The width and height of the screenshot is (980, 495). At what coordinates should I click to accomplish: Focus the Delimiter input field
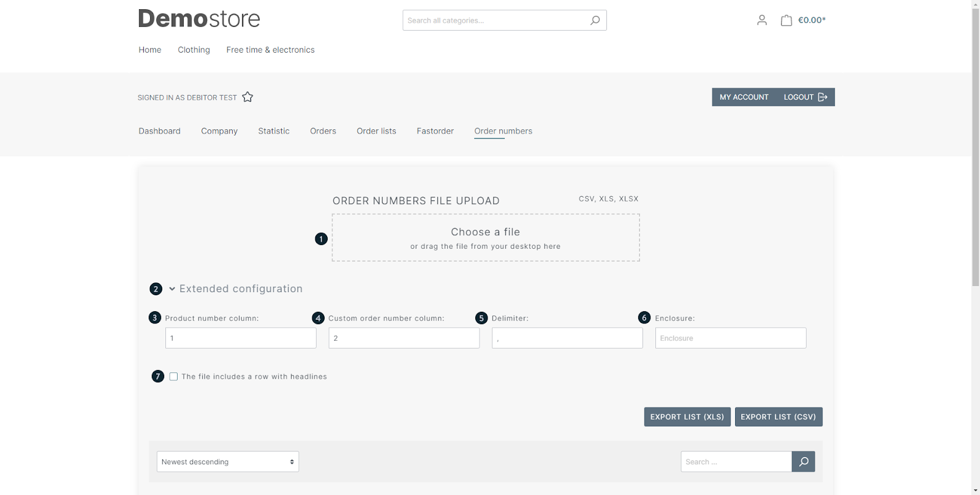pos(567,338)
